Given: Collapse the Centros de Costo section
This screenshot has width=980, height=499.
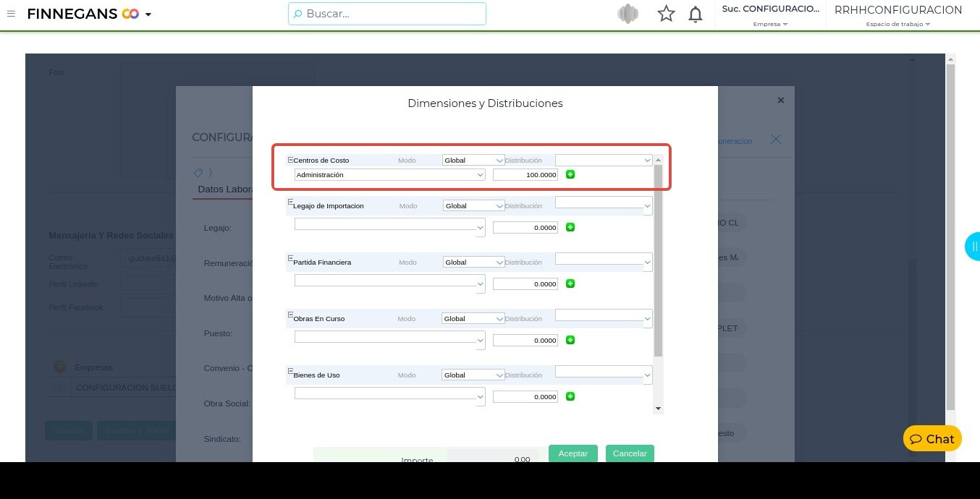Looking at the screenshot, I should pos(290,160).
